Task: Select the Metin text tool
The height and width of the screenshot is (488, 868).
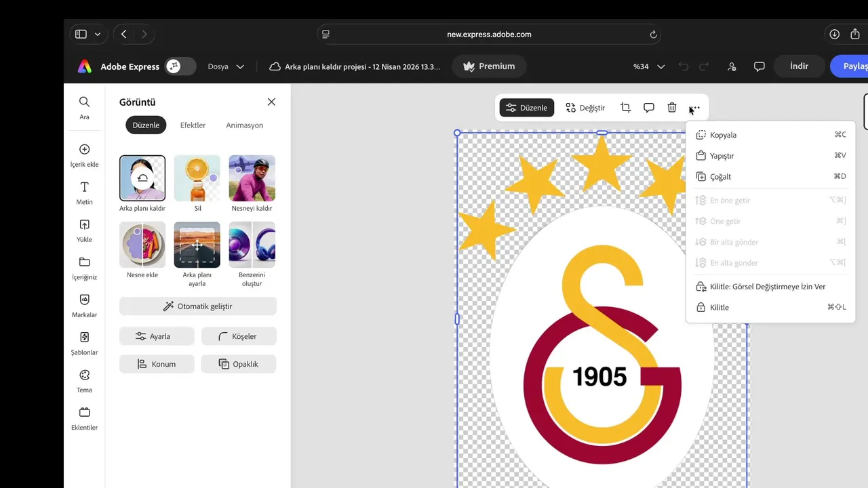Action: (84, 193)
